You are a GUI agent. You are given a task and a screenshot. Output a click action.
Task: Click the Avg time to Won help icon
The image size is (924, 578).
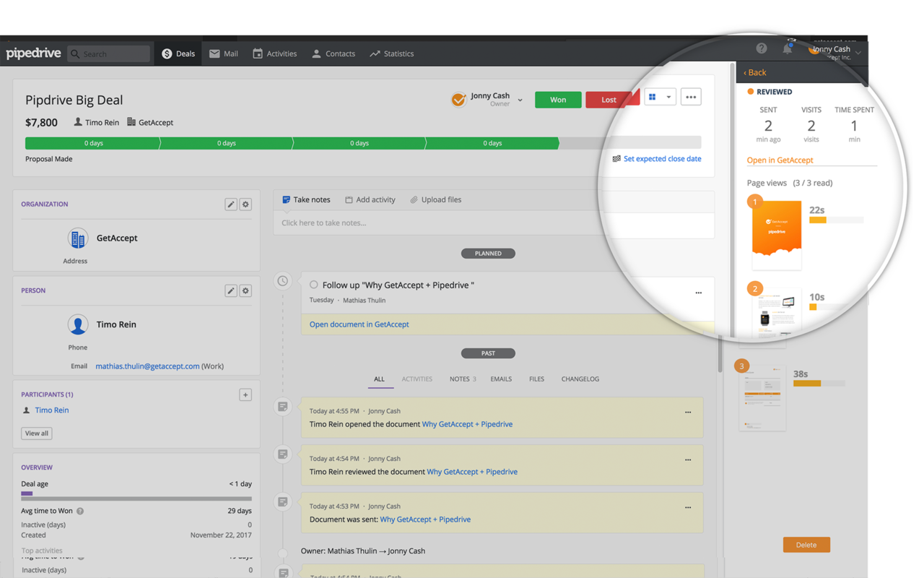coord(80,512)
